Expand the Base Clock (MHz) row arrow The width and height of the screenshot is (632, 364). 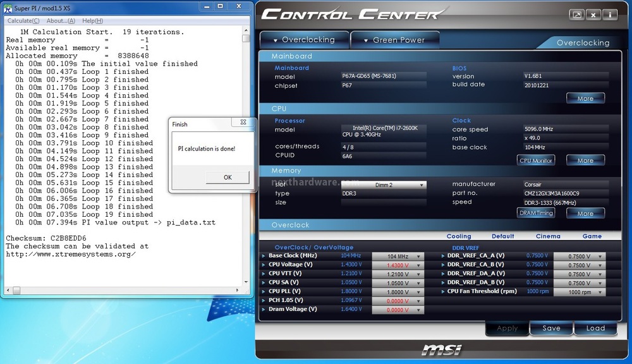(x=264, y=255)
